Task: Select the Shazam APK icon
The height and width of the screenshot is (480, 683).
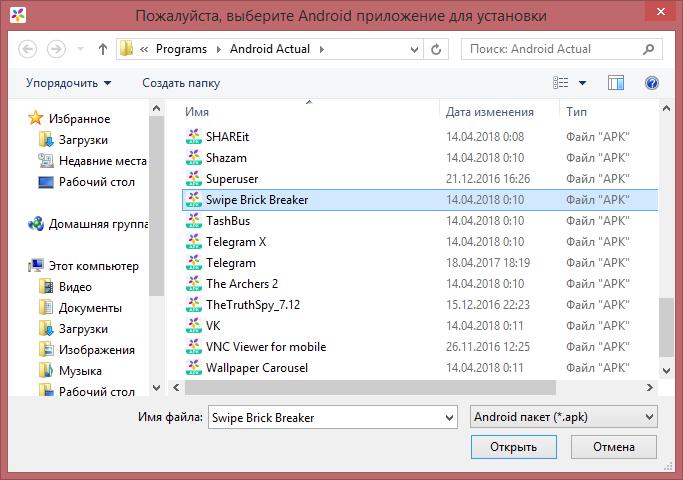Action: 194,157
